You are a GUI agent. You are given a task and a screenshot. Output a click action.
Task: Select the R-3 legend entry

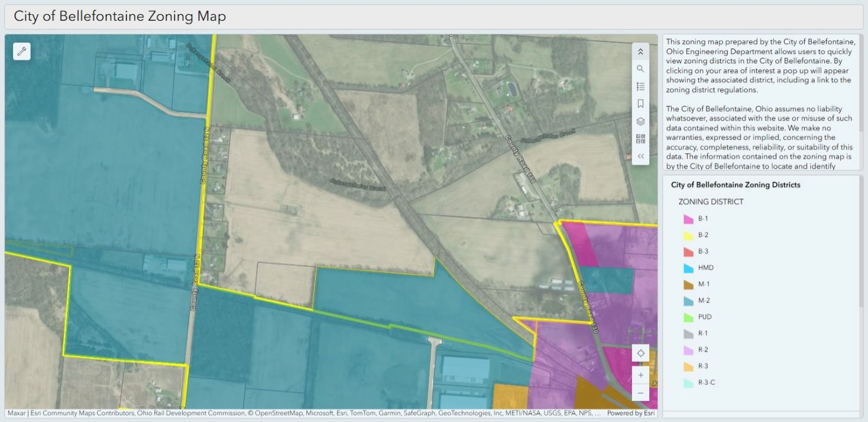point(702,366)
